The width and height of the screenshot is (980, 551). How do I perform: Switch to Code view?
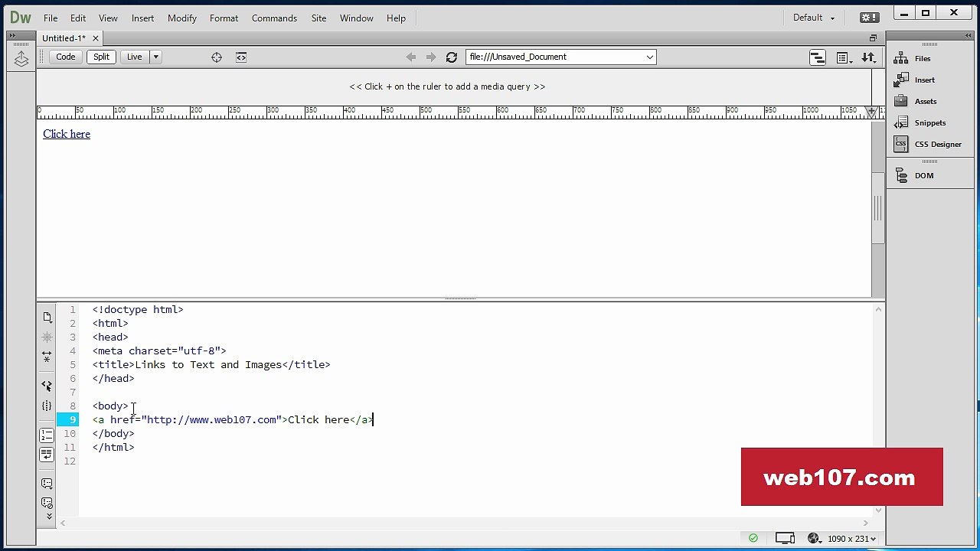click(x=66, y=57)
